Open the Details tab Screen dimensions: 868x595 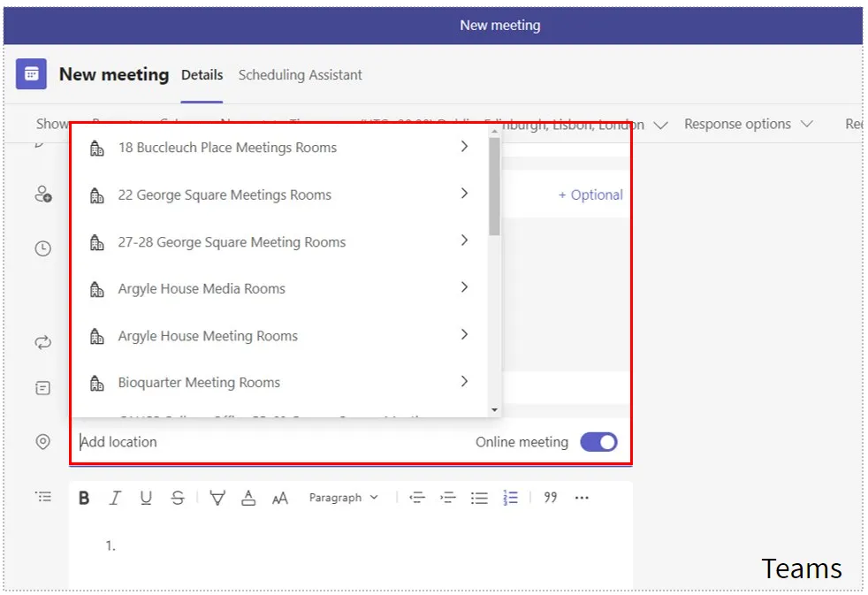(x=202, y=75)
